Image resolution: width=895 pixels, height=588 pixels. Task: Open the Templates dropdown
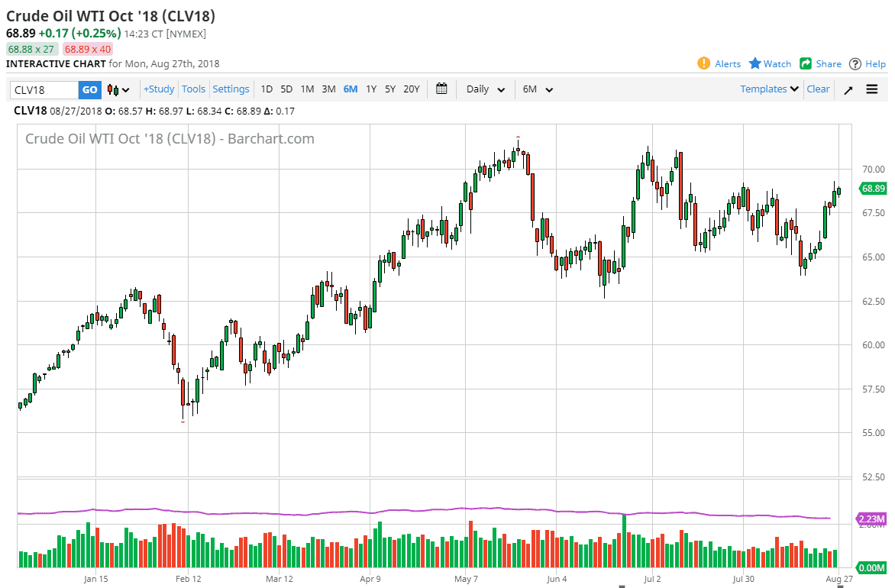pyautogui.click(x=767, y=89)
